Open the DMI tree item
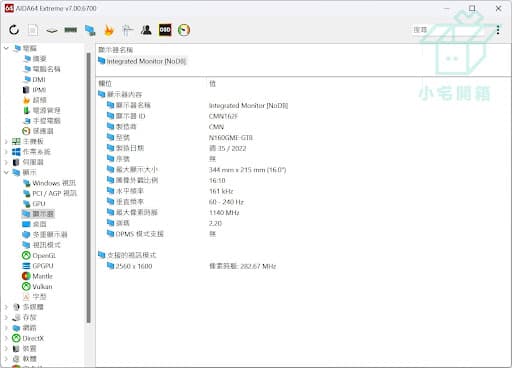 [x=34, y=79]
